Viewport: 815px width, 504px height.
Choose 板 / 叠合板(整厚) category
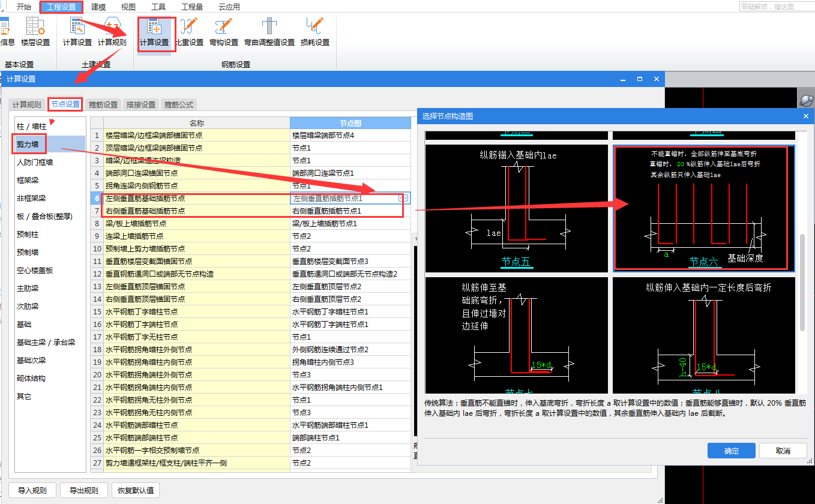[x=50, y=217]
